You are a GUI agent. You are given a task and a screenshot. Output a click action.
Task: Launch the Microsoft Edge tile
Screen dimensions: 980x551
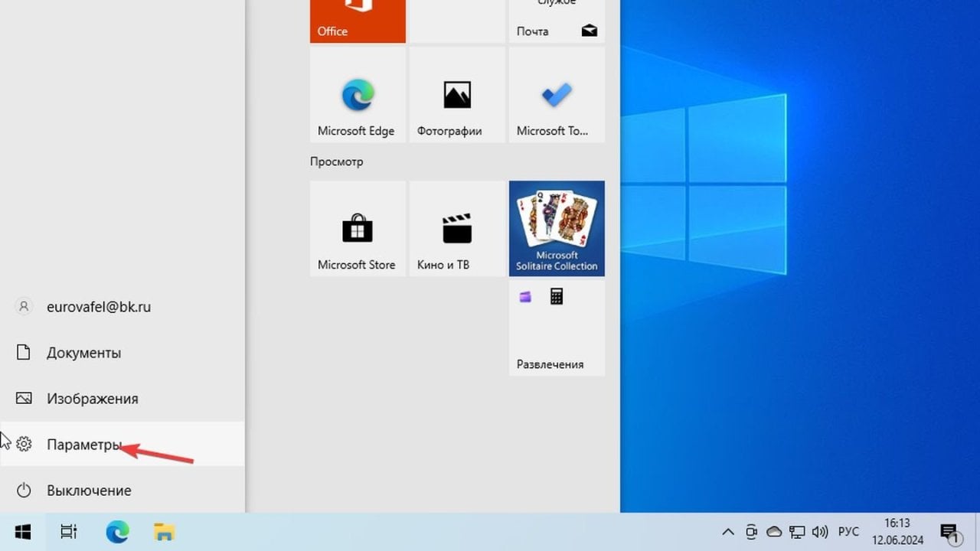(358, 95)
